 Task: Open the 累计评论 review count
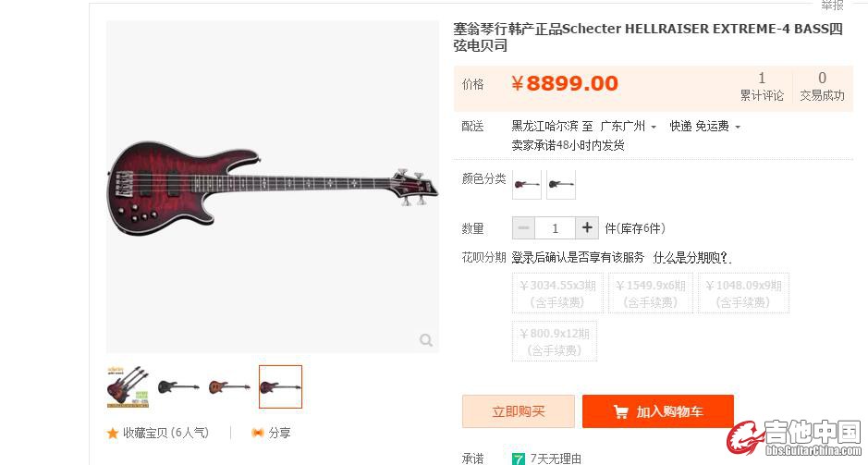pos(762,87)
